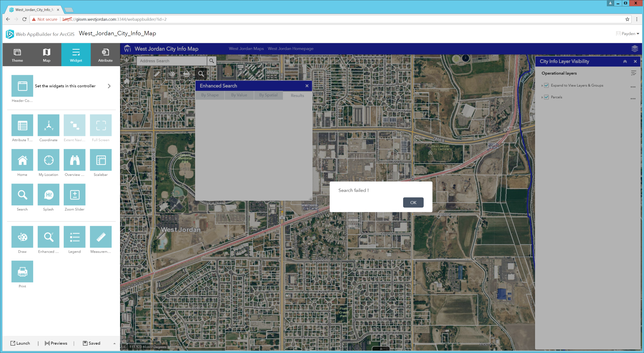
Task: Click the Full Screen widget tile
Action: pyautogui.click(x=101, y=125)
